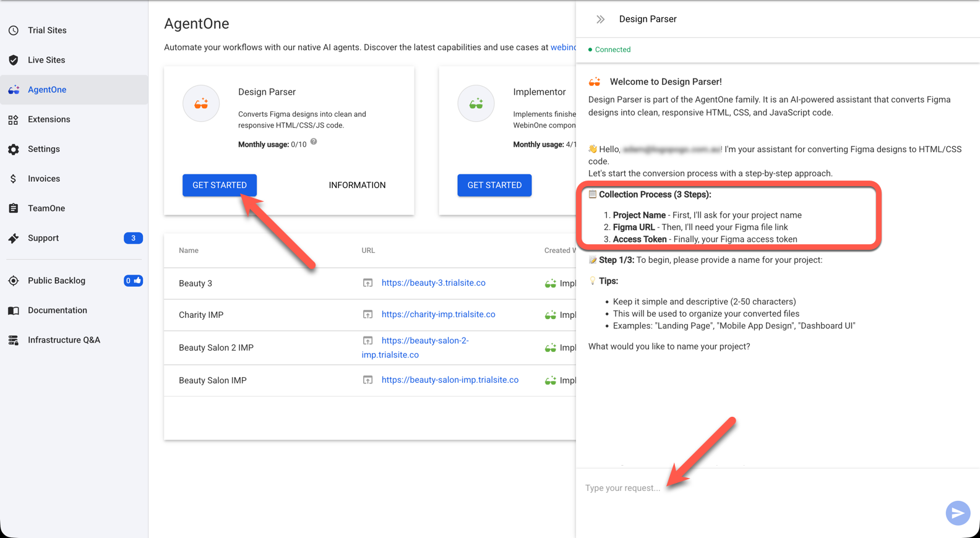
Task: Open TeamOne sidebar item
Action: (x=74, y=208)
